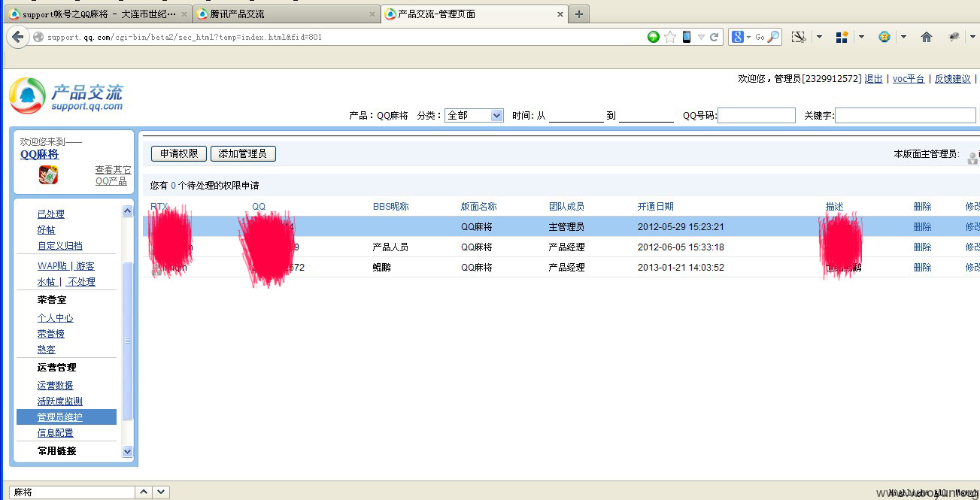Open 好帖 in the sidebar
Image resolution: width=980 pixels, height=500 pixels.
coord(47,230)
